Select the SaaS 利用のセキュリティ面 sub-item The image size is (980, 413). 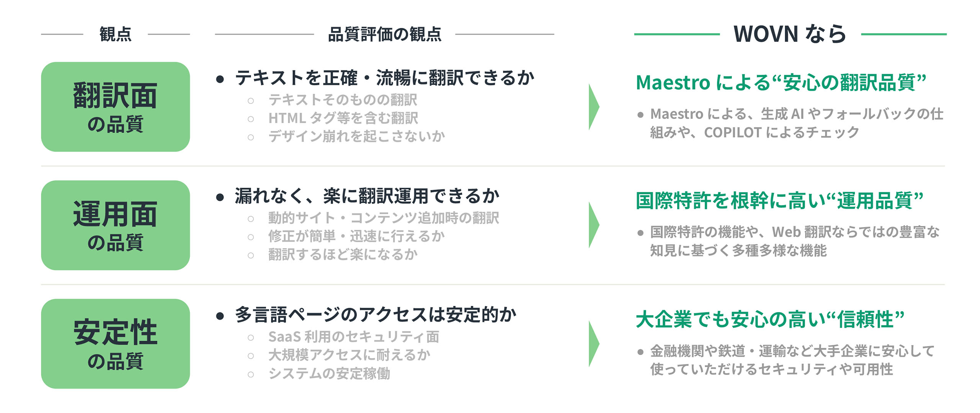pyautogui.click(x=353, y=337)
